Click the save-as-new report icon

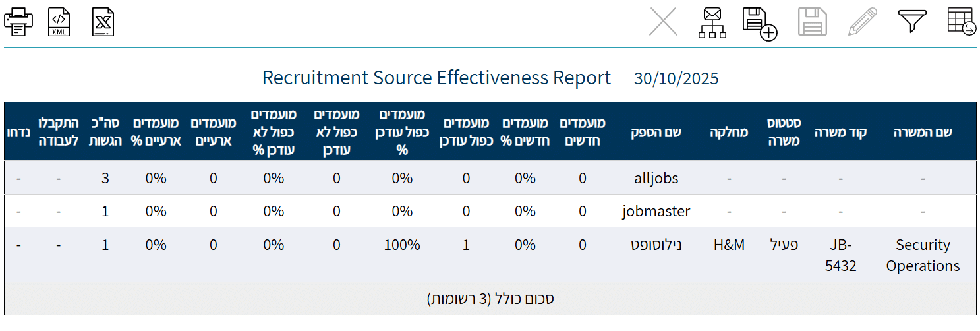click(x=759, y=22)
